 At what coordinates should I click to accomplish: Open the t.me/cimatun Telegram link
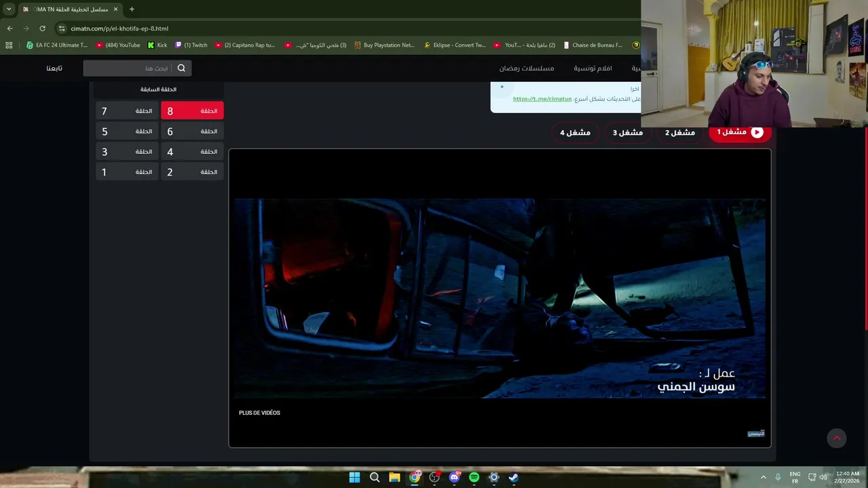coord(542,99)
